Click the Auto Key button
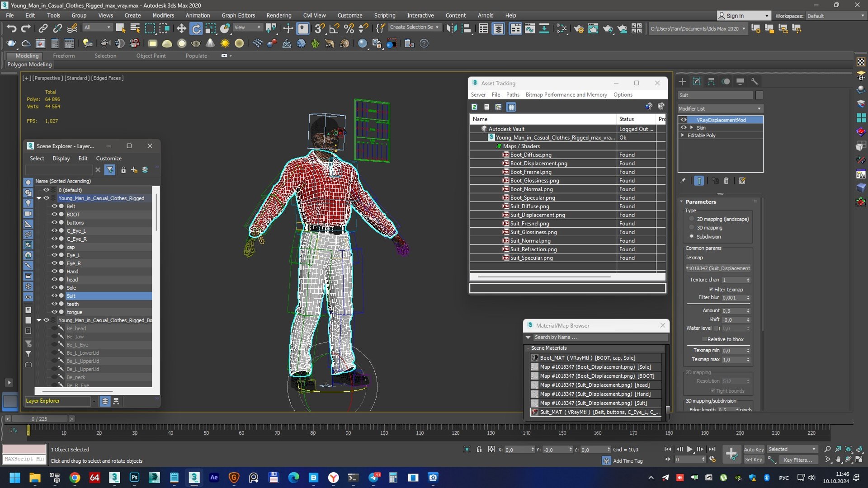The image size is (868, 488). click(754, 449)
